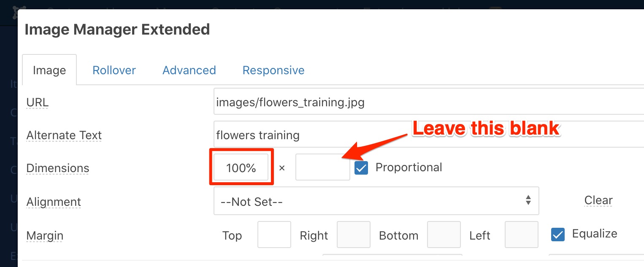This screenshot has height=267, width=644.
Task: Open the Alignment dropdown
Action: 376,201
